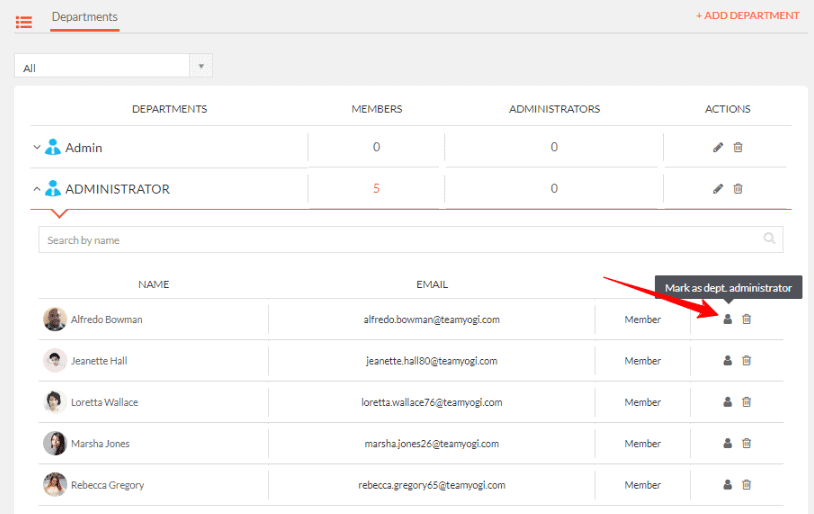The width and height of the screenshot is (814, 514).
Task: Click Member role in Loretta Wallace row
Action: [643, 402]
